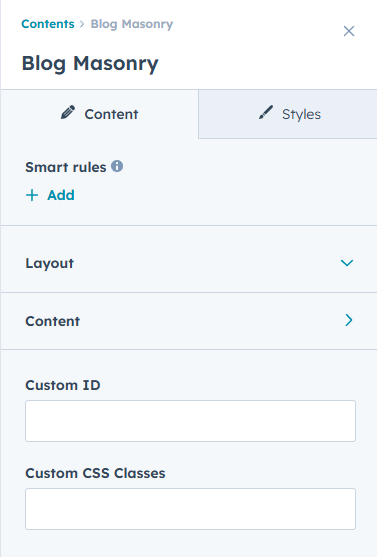Click the Content section row label
This screenshot has width=377, height=557.
[x=53, y=321]
